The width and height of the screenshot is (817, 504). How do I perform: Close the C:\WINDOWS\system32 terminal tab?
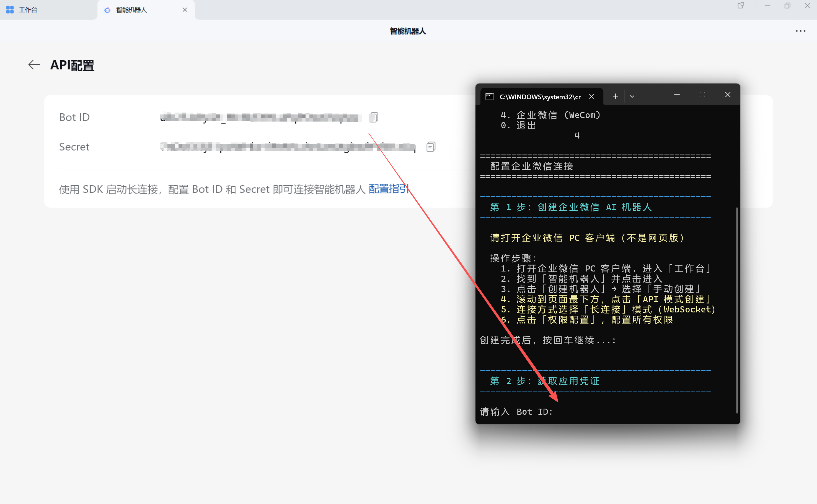(x=591, y=96)
